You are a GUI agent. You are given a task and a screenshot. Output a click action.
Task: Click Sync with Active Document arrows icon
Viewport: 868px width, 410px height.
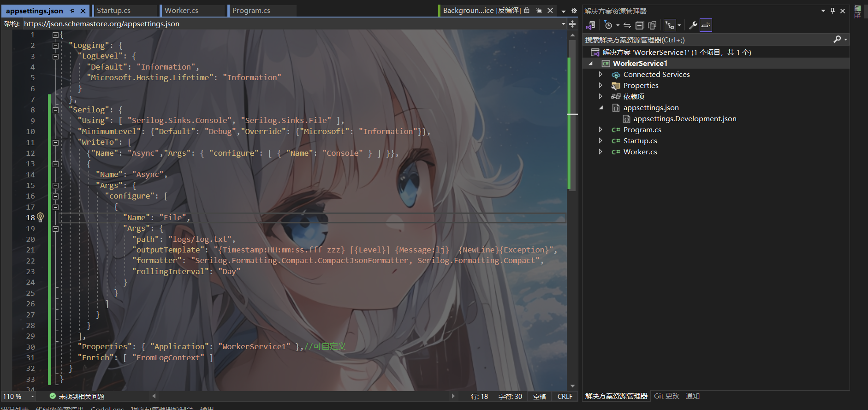(x=627, y=25)
